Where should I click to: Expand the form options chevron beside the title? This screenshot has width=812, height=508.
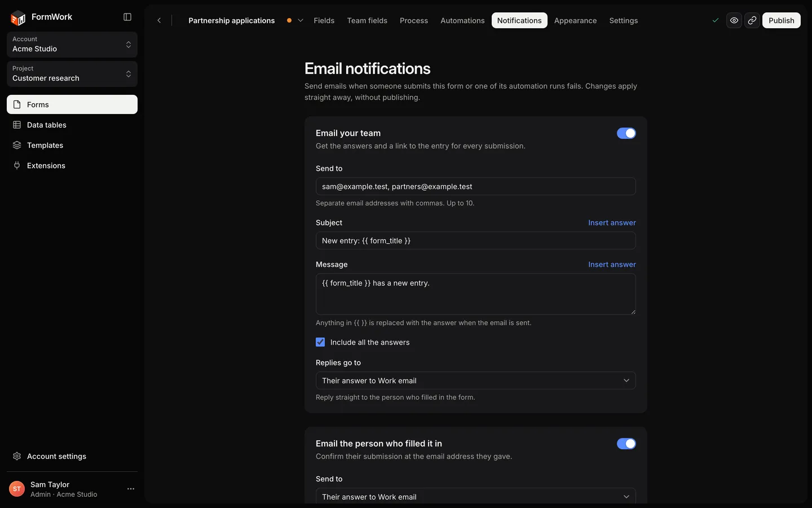coord(301,20)
